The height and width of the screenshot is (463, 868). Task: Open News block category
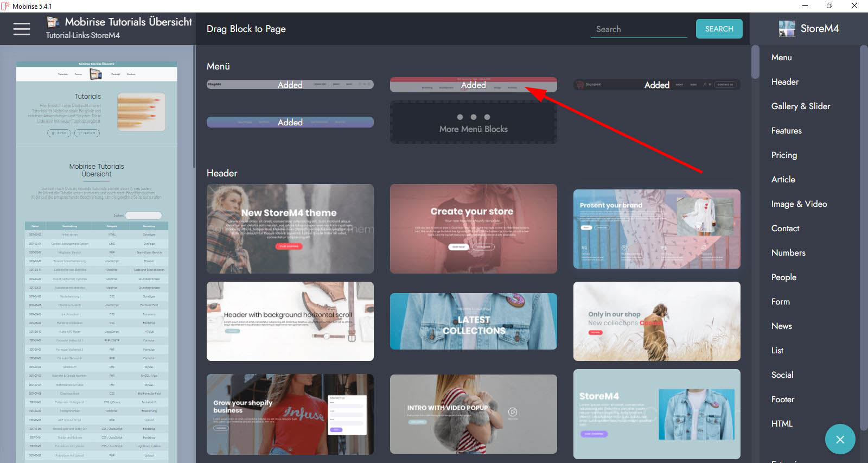(x=782, y=326)
